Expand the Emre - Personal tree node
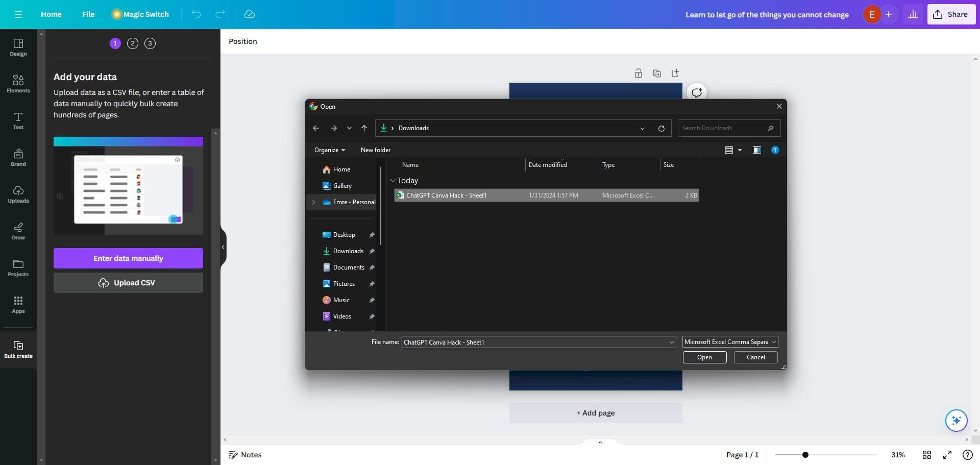The height and width of the screenshot is (465, 980). click(x=313, y=202)
